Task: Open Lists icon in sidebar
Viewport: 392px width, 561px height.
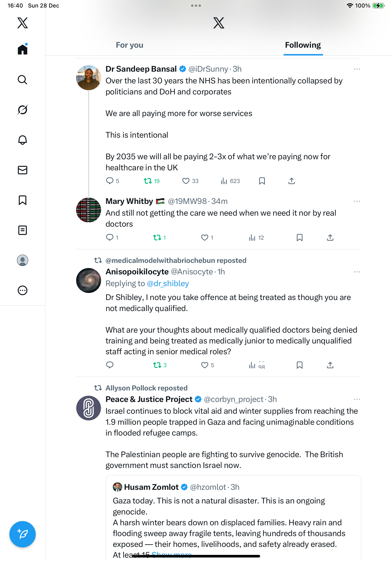Action: click(23, 230)
